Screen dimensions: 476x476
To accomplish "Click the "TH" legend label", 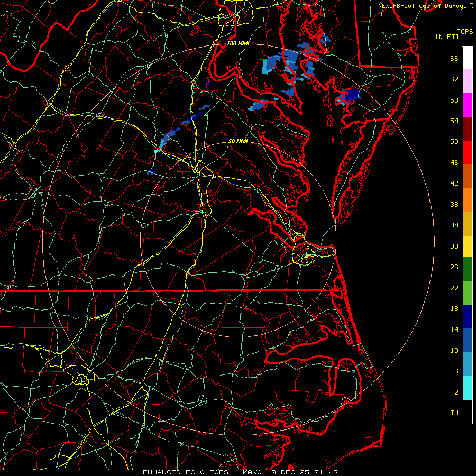I will pyautogui.click(x=454, y=413).
